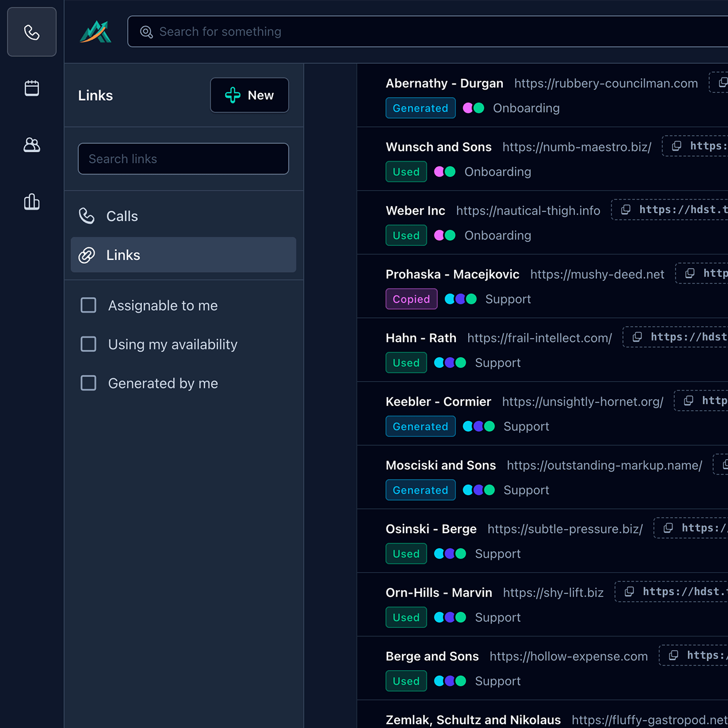
Task: Click the Copied badge for Prohaska - Macejkovic
Action: click(x=412, y=299)
